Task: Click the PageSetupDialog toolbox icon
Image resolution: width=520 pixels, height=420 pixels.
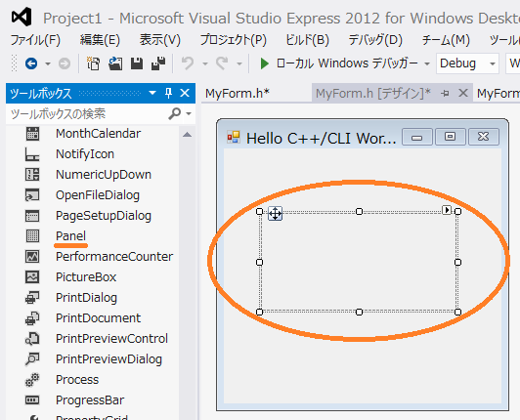Action: pos(32,216)
